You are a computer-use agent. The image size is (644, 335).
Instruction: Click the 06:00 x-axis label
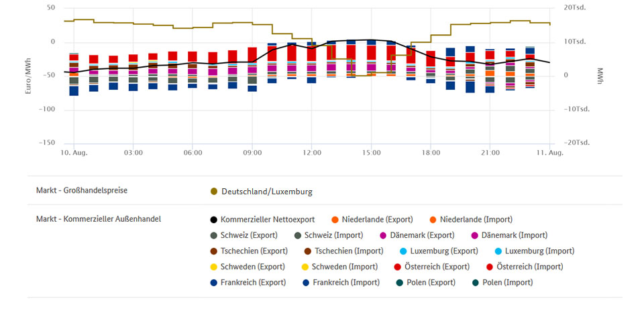tap(193, 153)
